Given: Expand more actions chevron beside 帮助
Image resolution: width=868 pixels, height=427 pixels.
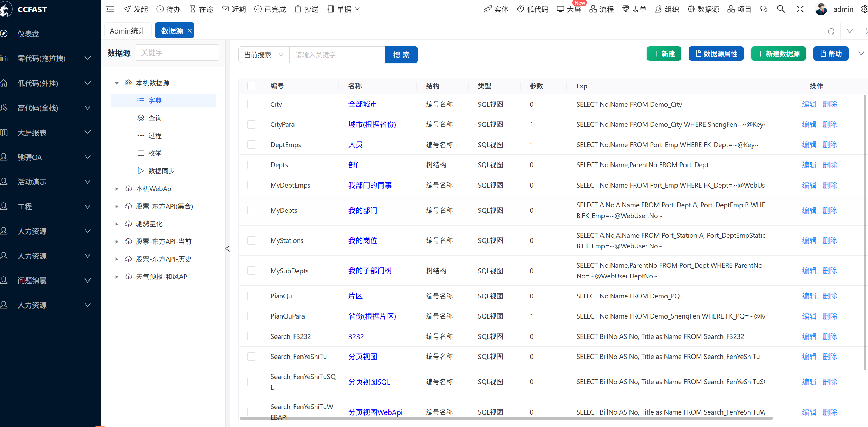Looking at the screenshot, I should (861, 54).
